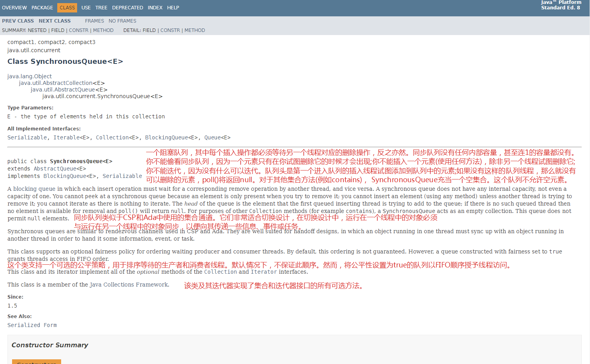Open the USE navigation item
The width and height of the screenshot is (590, 364).
86,8
